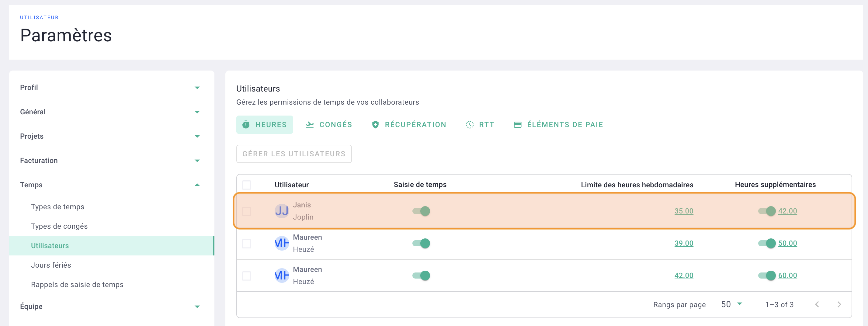This screenshot has height=326, width=868.
Task: Edit Janis Joplin's weekly limit 35.00
Action: [x=684, y=211]
